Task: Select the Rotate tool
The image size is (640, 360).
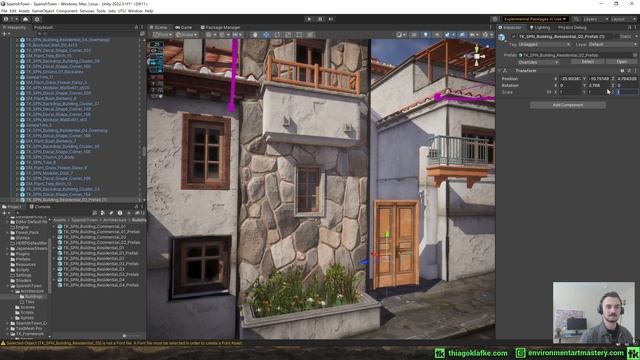Action: coord(277,35)
